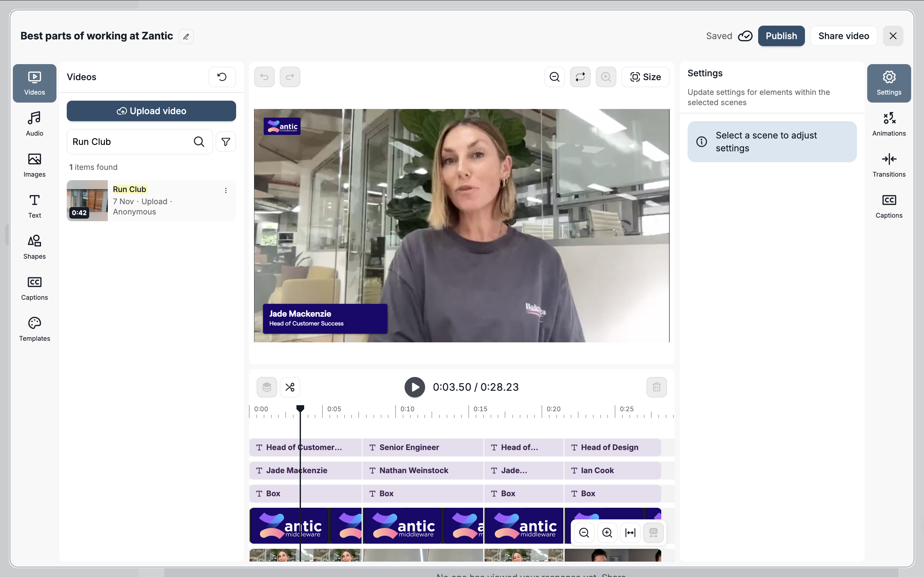
Task: Click the Upload video button
Action: click(151, 111)
